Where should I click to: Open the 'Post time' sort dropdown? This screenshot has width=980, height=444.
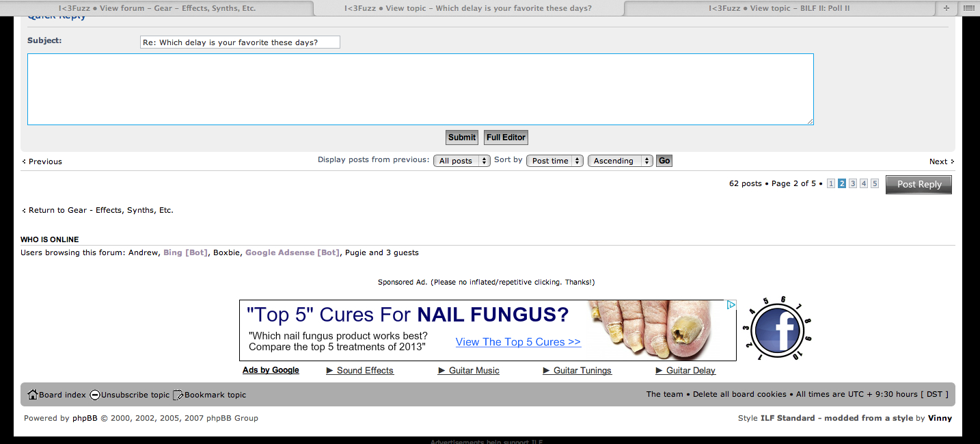point(554,161)
